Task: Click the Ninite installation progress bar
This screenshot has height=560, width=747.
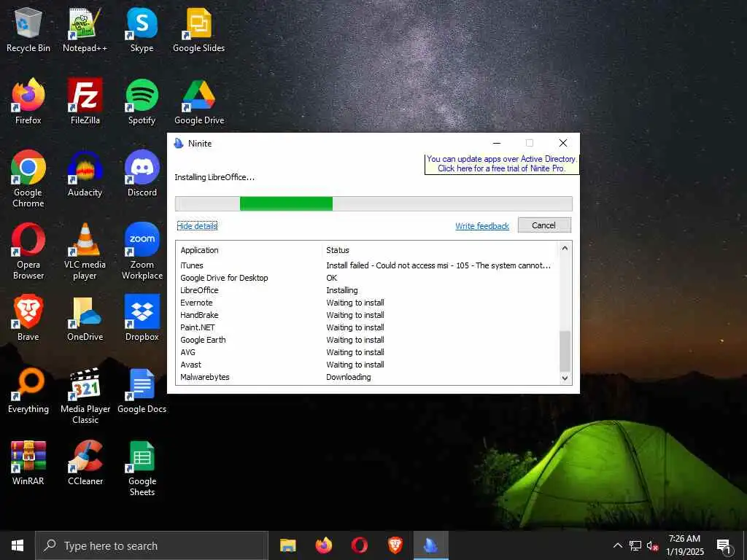Action: point(373,203)
